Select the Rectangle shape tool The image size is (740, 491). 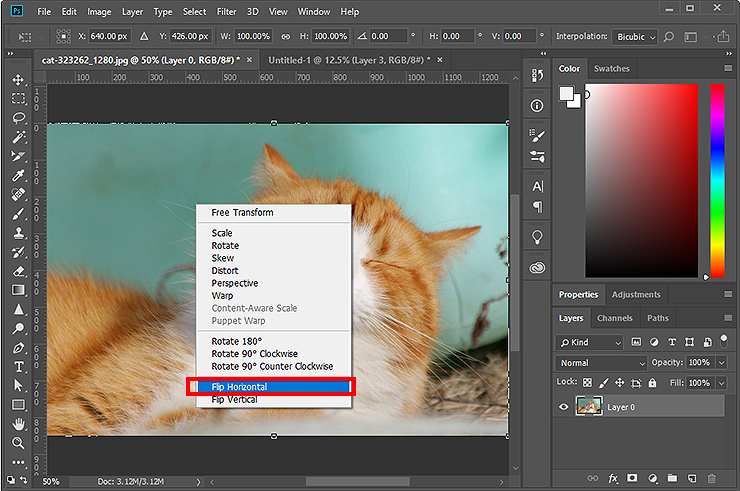coord(18,405)
